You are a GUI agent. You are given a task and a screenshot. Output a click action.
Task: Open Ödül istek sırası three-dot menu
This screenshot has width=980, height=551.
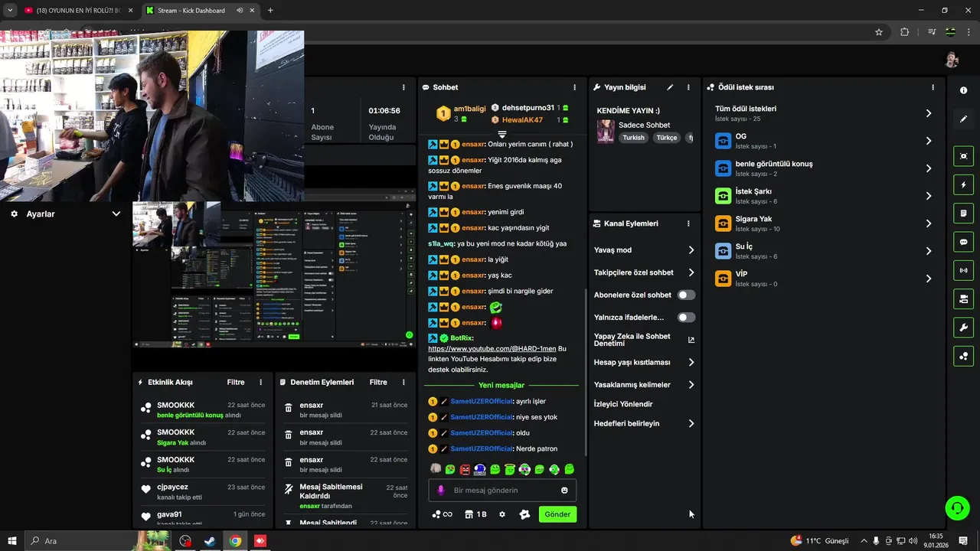point(933,87)
